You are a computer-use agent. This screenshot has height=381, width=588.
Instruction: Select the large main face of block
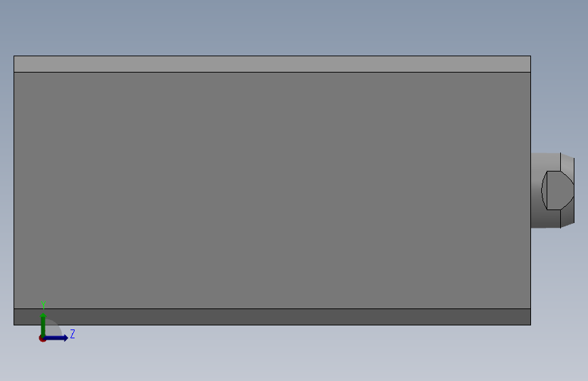tap(272, 190)
